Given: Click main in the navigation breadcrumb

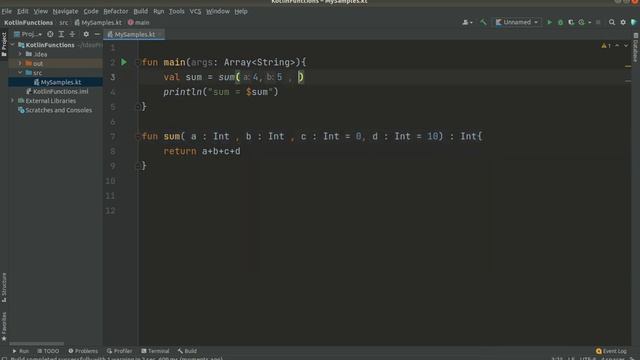Looking at the screenshot, I should click(x=139, y=23).
